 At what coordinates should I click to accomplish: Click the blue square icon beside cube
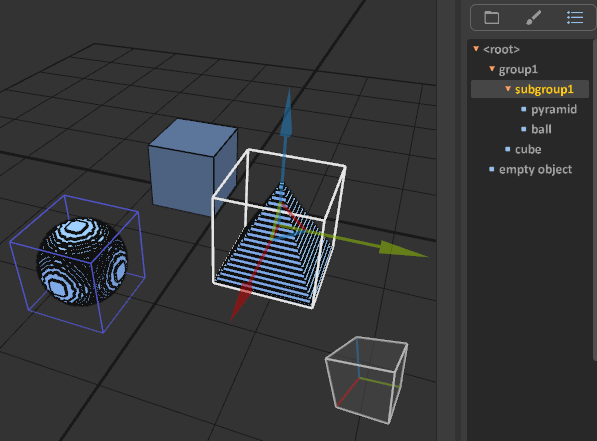pos(508,149)
